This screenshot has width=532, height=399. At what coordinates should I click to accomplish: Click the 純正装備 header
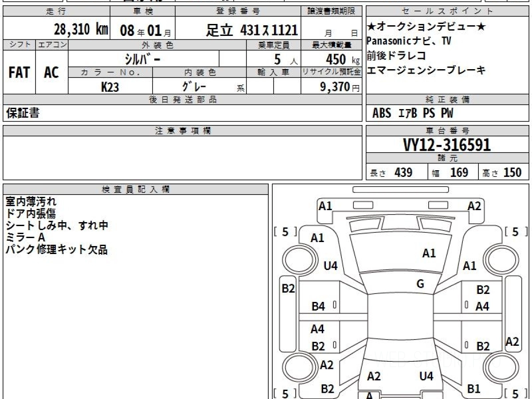[x=447, y=100]
